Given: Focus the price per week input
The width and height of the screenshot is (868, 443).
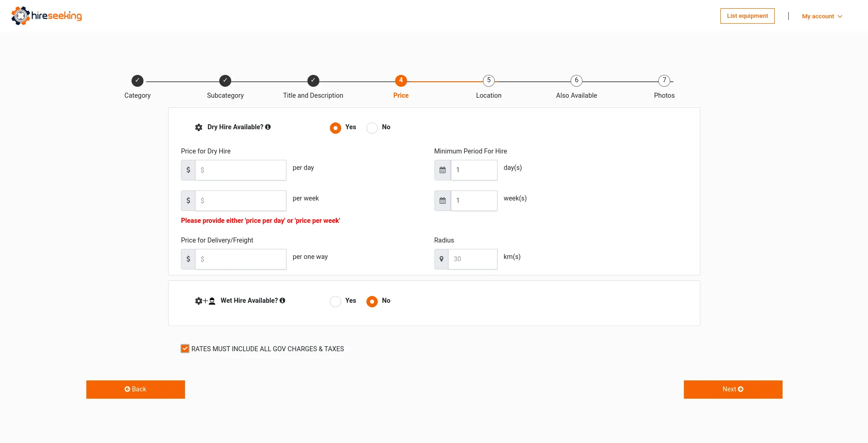Looking at the screenshot, I should tap(241, 200).
